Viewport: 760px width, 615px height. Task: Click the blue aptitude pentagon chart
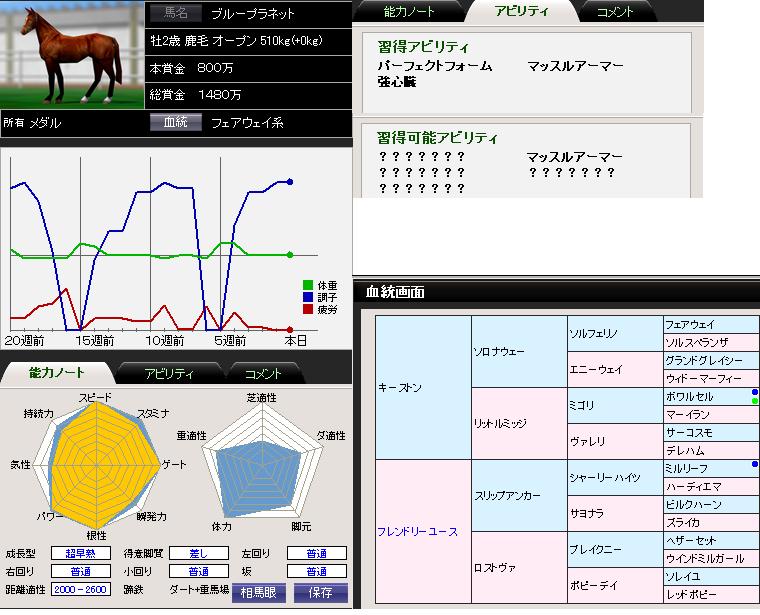(259, 480)
